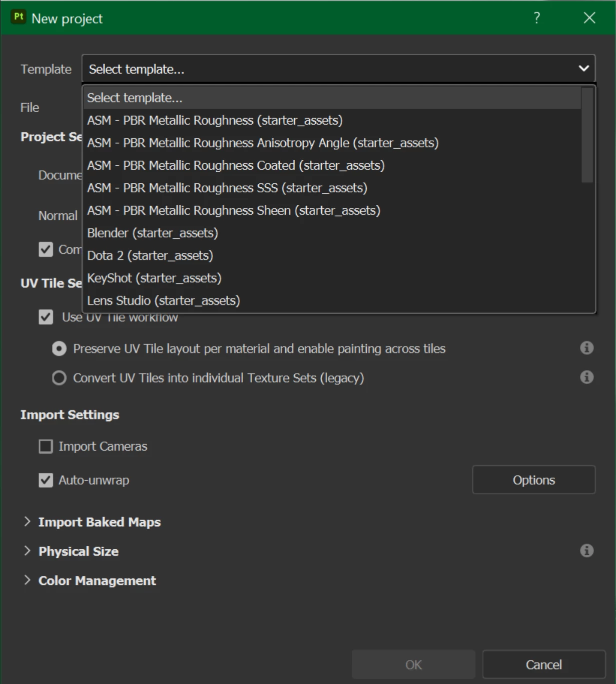Click info icon beside Physical Size
The width and height of the screenshot is (616, 684).
click(586, 551)
